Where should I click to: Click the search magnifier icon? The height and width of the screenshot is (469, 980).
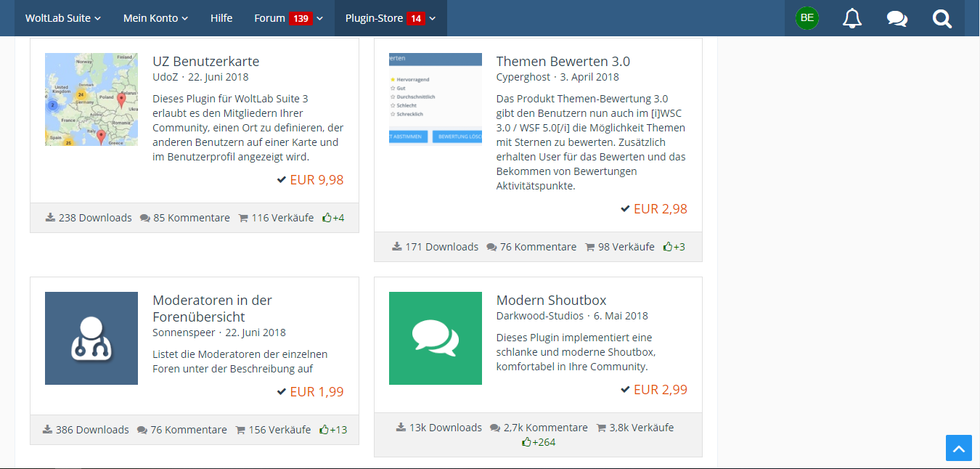(942, 18)
